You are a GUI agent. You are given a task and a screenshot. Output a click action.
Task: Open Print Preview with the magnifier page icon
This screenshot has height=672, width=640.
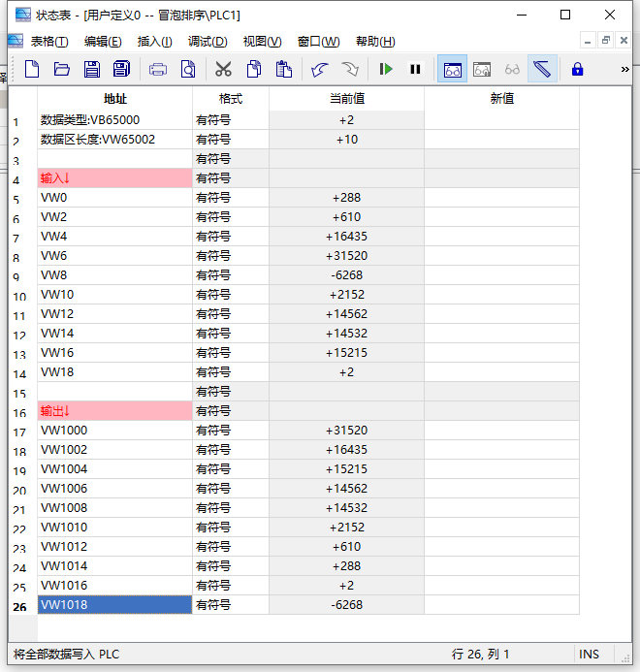tap(188, 69)
